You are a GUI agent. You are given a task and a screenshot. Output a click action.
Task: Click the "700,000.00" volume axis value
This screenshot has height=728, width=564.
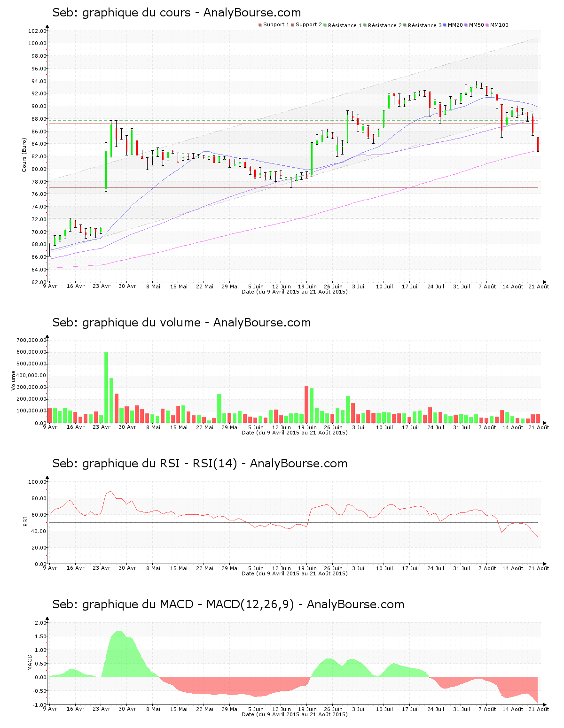[31, 341]
